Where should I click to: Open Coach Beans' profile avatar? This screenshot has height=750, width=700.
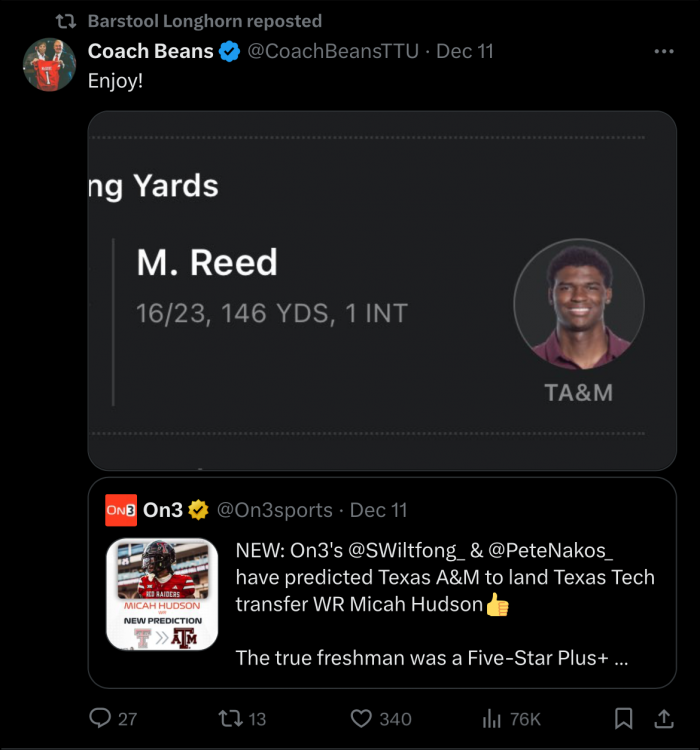pyautogui.click(x=50, y=65)
